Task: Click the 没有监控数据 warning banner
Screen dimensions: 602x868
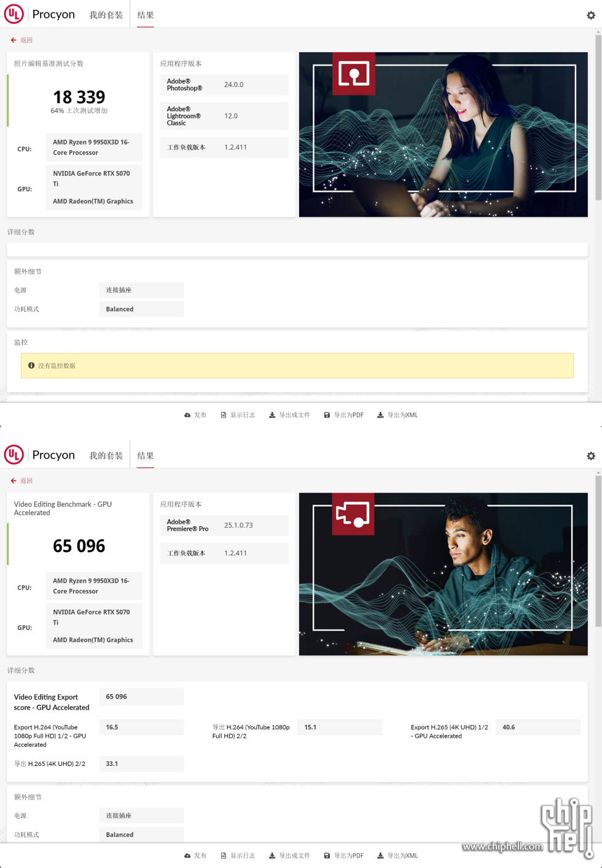Action: 297,365
